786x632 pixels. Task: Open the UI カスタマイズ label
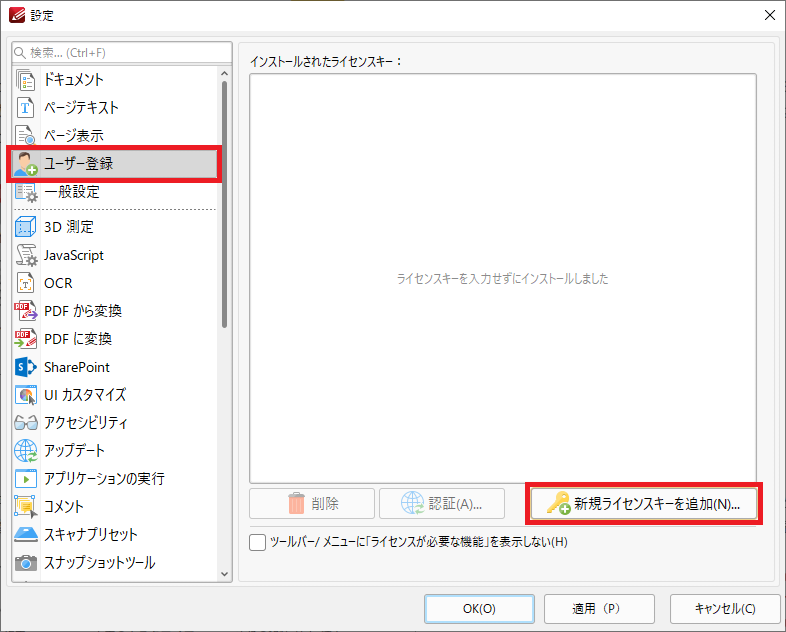click(x=85, y=395)
